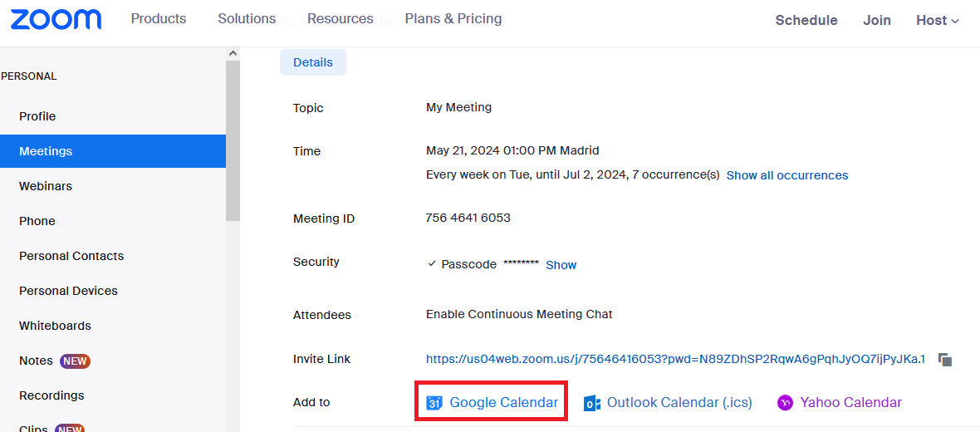The image size is (980, 432).
Task: Open Personal Devices in the sidebar
Action: [x=68, y=291]
